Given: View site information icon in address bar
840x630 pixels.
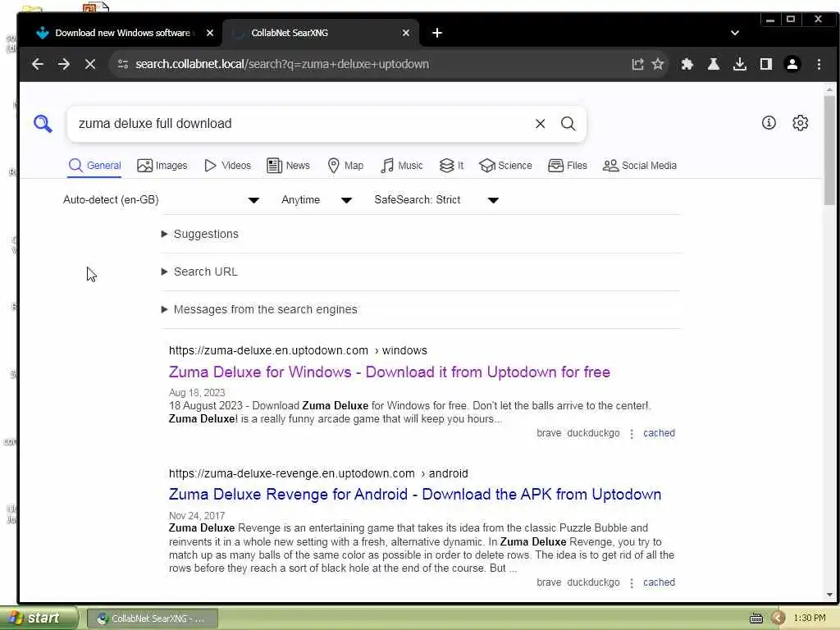Looking at the screenshot, I should (x=123, y=64).
